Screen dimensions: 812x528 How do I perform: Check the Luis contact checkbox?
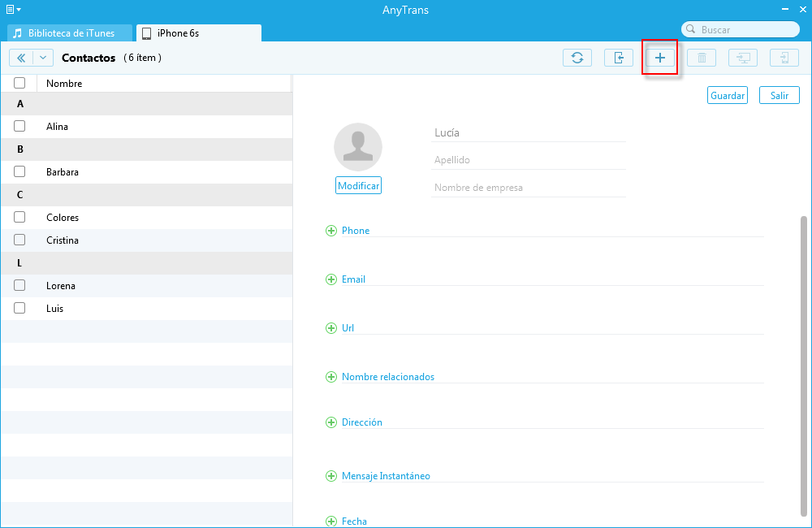[19, 308]
